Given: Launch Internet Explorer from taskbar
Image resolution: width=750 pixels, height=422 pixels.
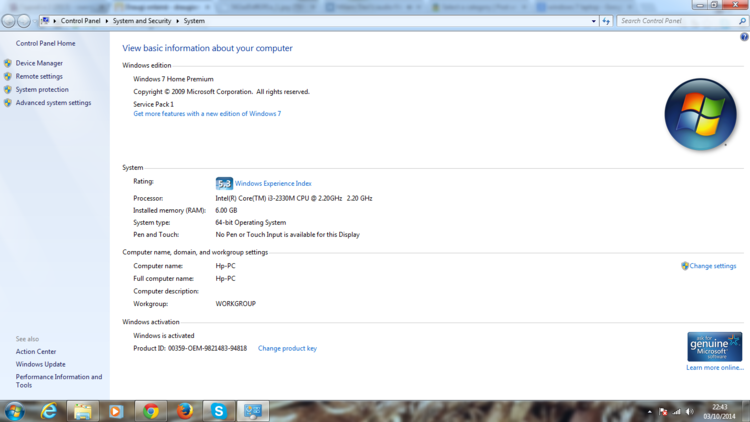Looking at the screenshot, I should coord(49,411).
